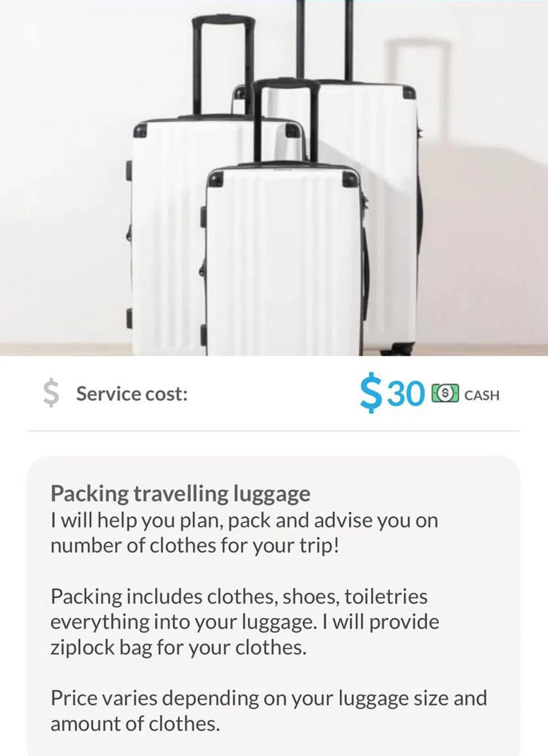
Task: Click the wheel under the back suitcase
Action: (x=396, y=349)
